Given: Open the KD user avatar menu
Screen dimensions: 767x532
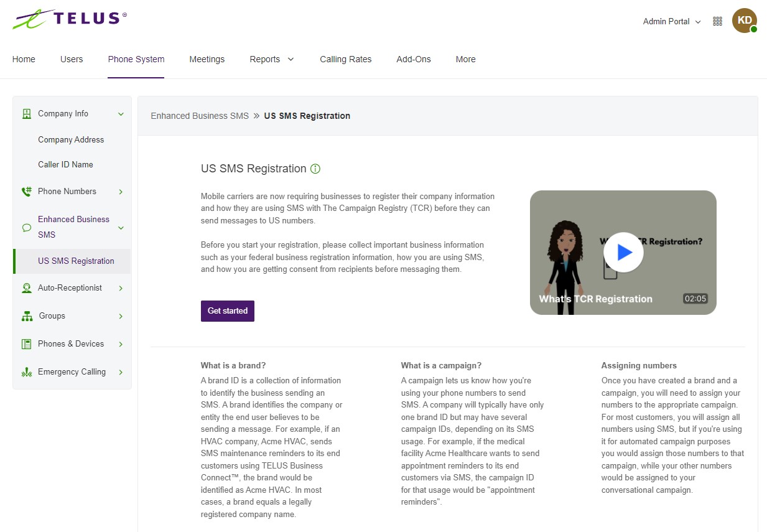Looking at the screenshot, I should click(745, 21).
